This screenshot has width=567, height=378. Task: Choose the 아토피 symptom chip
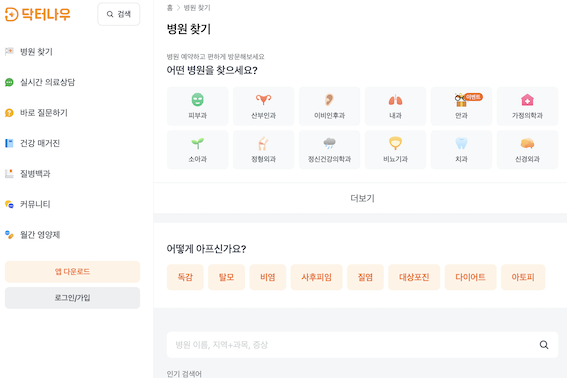pyautogui.click(x=523, y=277)
